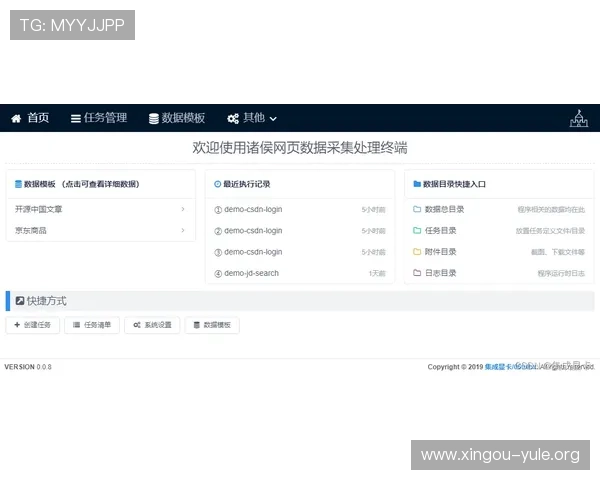Click numbered circle icon 4 beside demo-jd-search
Screen dimensions: 600x480
tap(218, 274)
